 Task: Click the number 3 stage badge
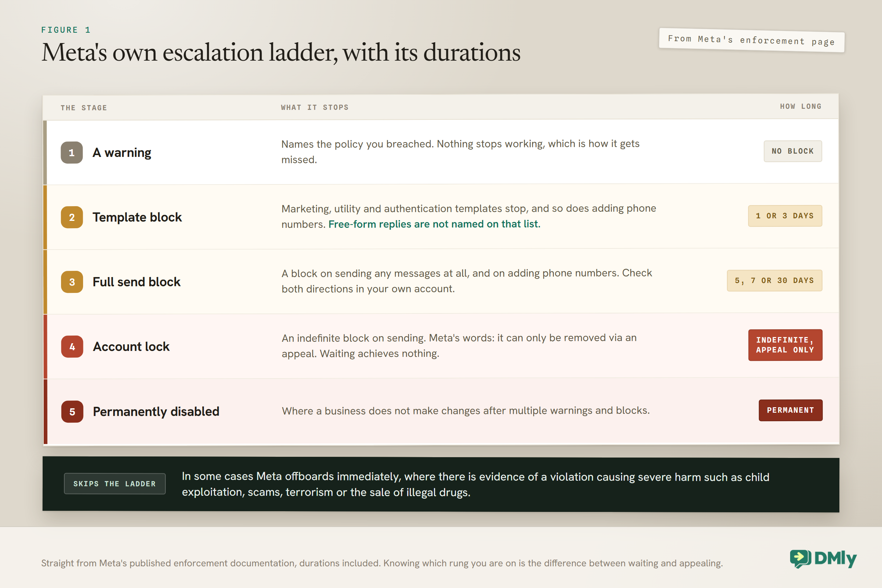click(x=72, y=282)
